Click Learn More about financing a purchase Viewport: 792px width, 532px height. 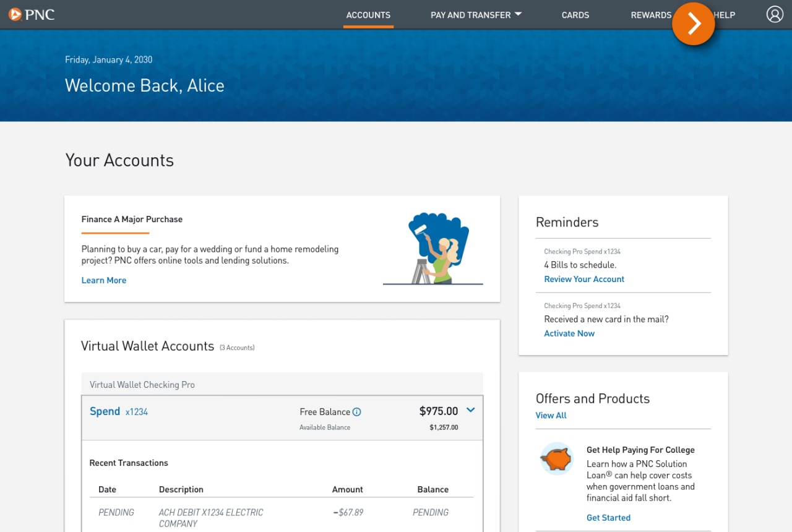click(x=103, y=280)
